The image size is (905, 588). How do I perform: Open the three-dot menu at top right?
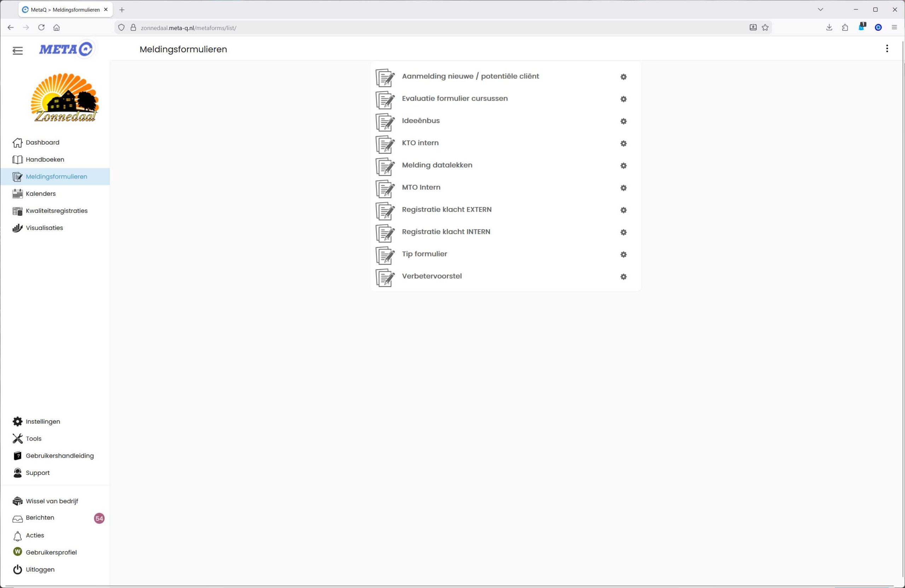pos(887,49)
